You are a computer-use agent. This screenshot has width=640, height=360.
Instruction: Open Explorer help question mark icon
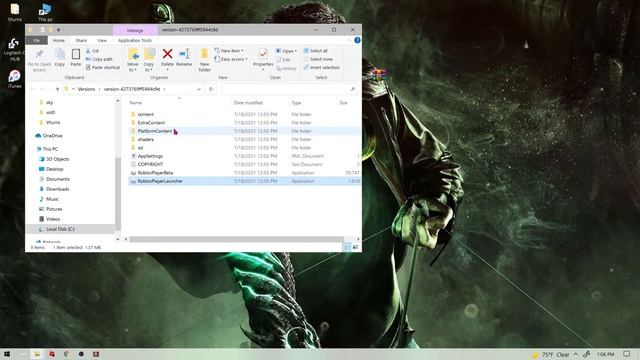[357, 40]
